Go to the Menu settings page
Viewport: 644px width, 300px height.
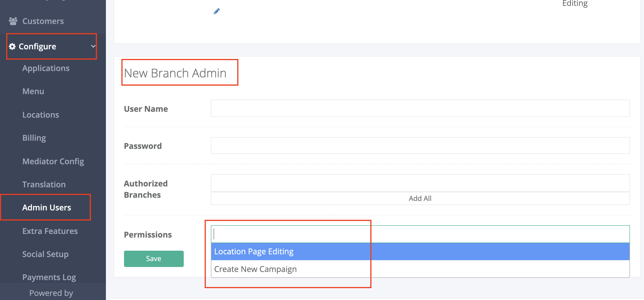tap(33, 91)
